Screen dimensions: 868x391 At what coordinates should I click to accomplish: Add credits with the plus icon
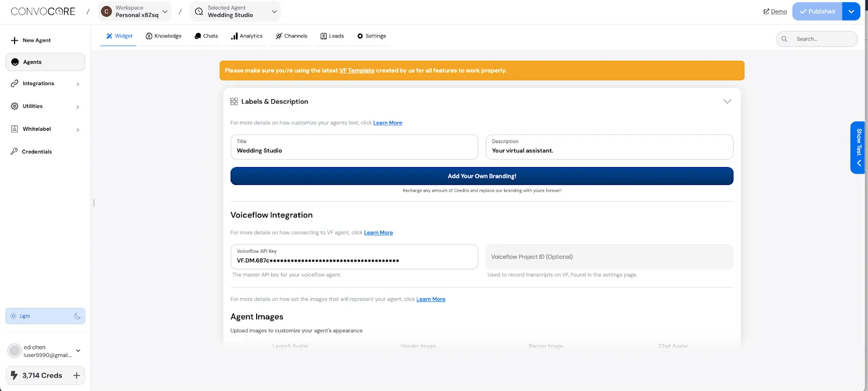[76, 375]
